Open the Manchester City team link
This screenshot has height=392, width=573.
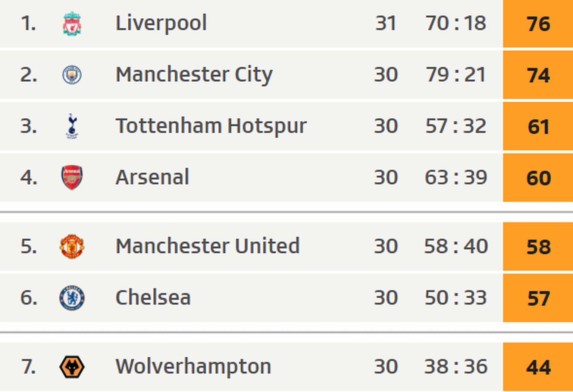(x=194, y=75)
